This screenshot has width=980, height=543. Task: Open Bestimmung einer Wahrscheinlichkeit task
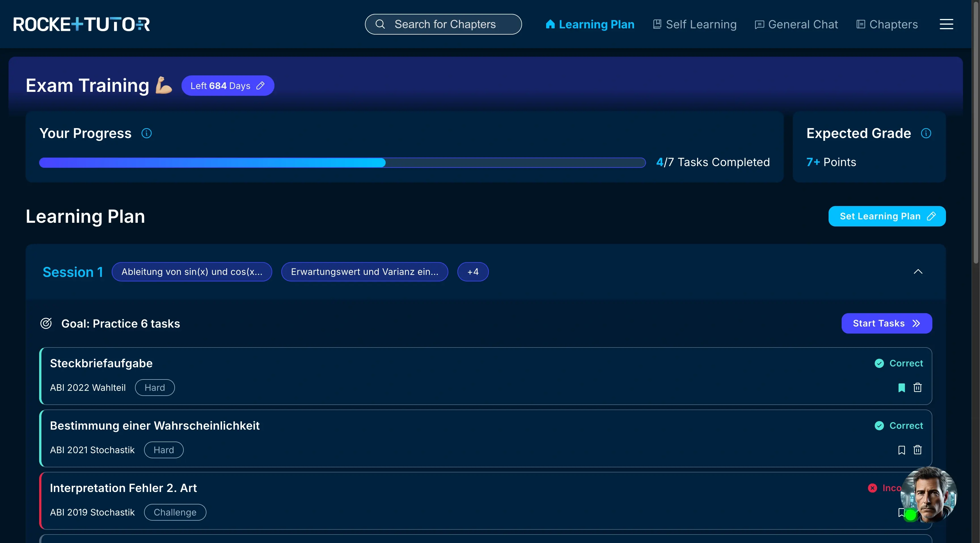[485, 438]
